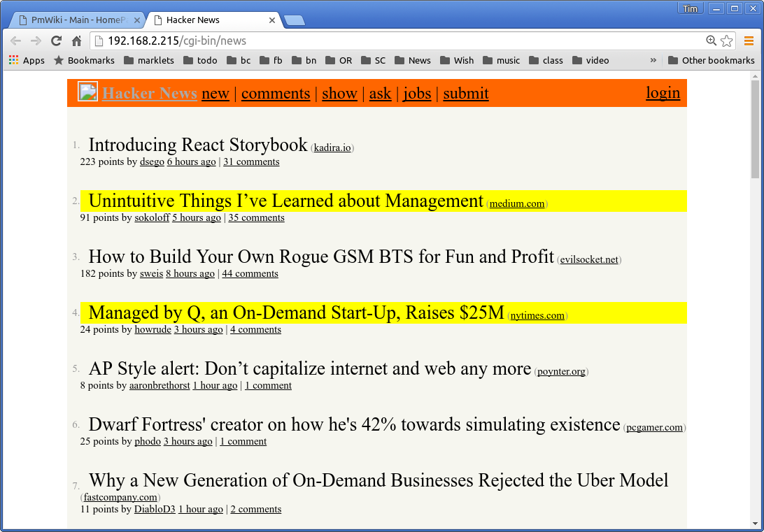Bookmark this page with the star icon
Screen dimensions: 764x532
pos(726,41)
